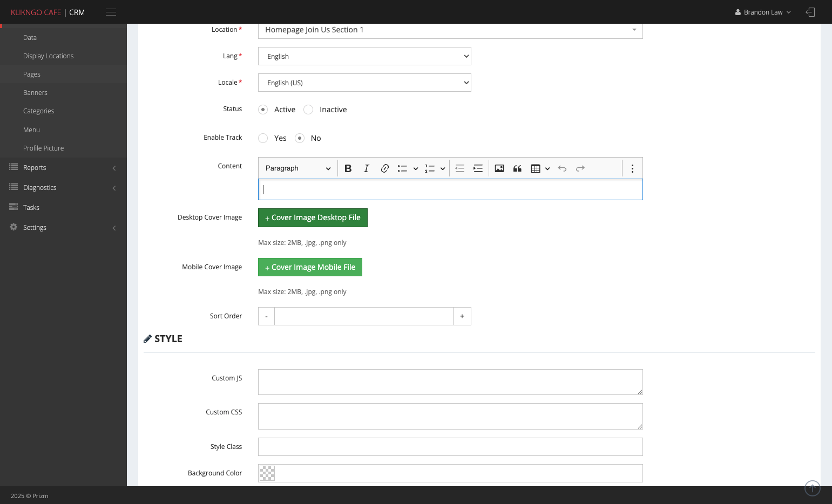Open numbered list style options arrow
Image resolution: width=832 pixels, height=504 pixels.
click(443, 168)
